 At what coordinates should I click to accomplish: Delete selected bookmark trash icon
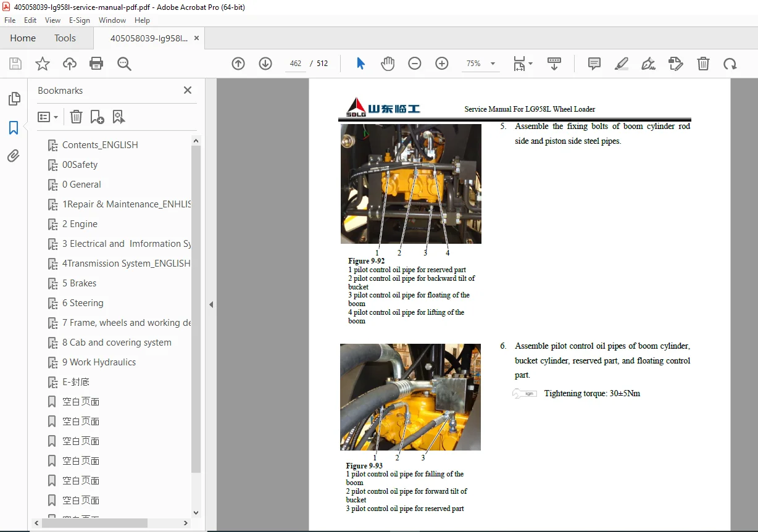[x=76, y=117]
